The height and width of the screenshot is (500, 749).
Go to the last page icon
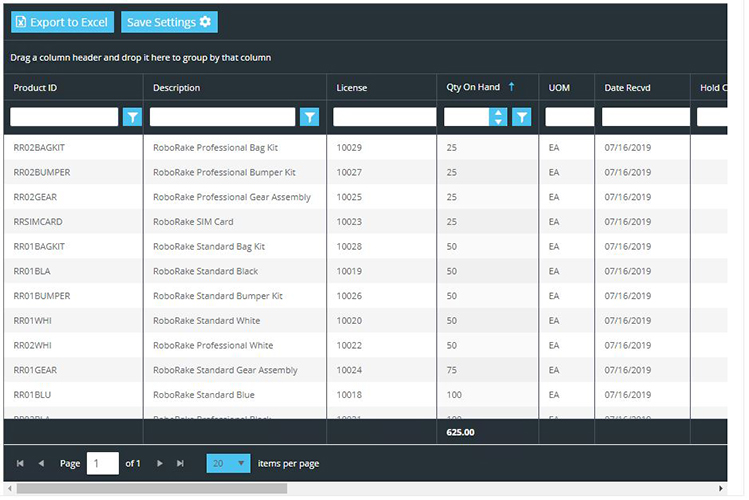pyautogui.click(x=180, y=463)
